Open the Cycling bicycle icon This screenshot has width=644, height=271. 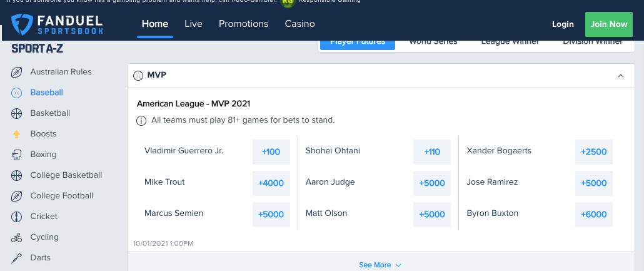click(x=16, y=237)
